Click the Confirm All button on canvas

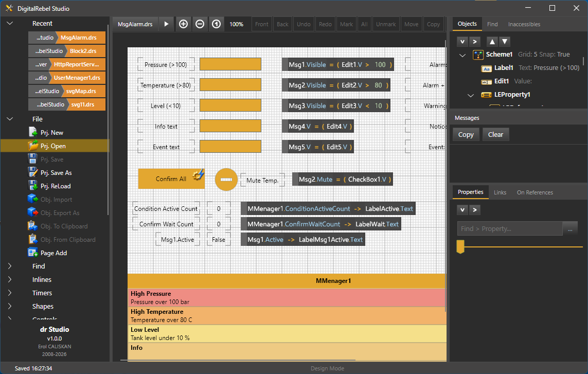click(171, 179)
